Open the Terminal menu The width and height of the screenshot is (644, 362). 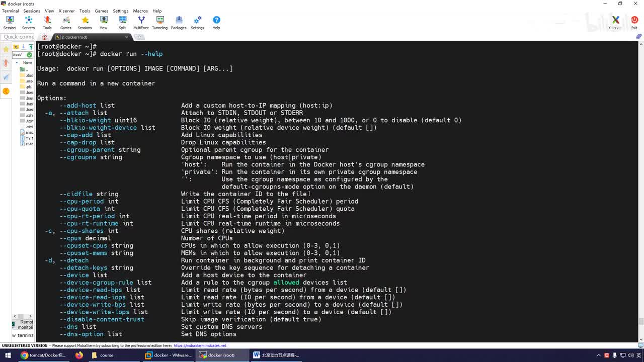[10, 11]
